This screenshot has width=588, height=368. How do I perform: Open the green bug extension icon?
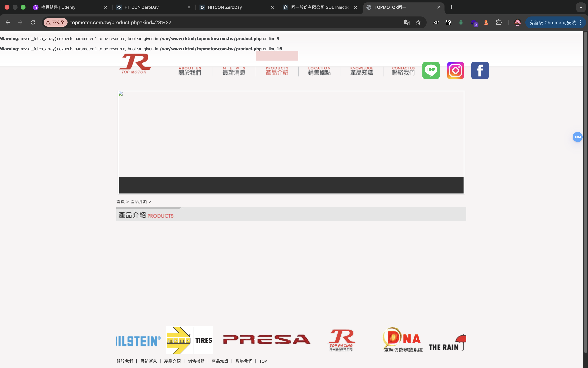click(461, 22)
